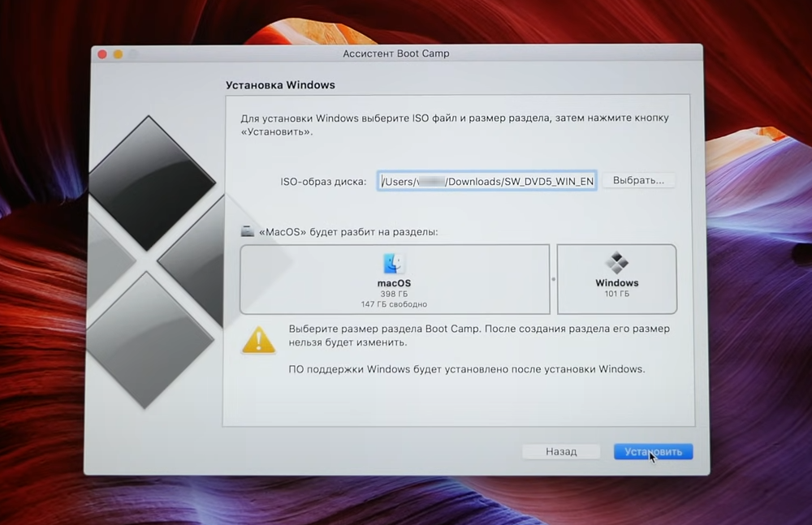Click the small hard disk icon beside «MacOS»
The image size is (812, 525).
248,231
